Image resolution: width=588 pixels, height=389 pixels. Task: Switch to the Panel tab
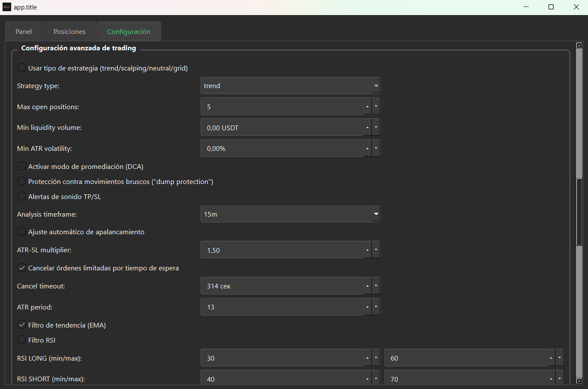(x=23, y=31)
